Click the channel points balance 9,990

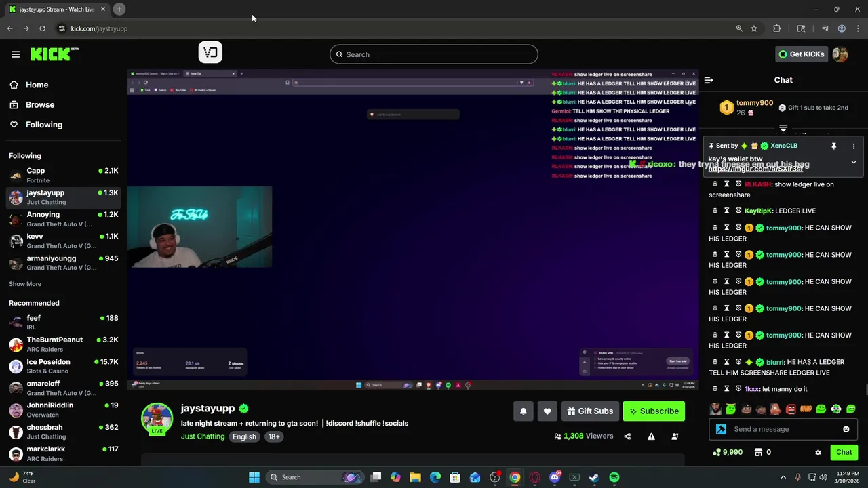point(728,452)
